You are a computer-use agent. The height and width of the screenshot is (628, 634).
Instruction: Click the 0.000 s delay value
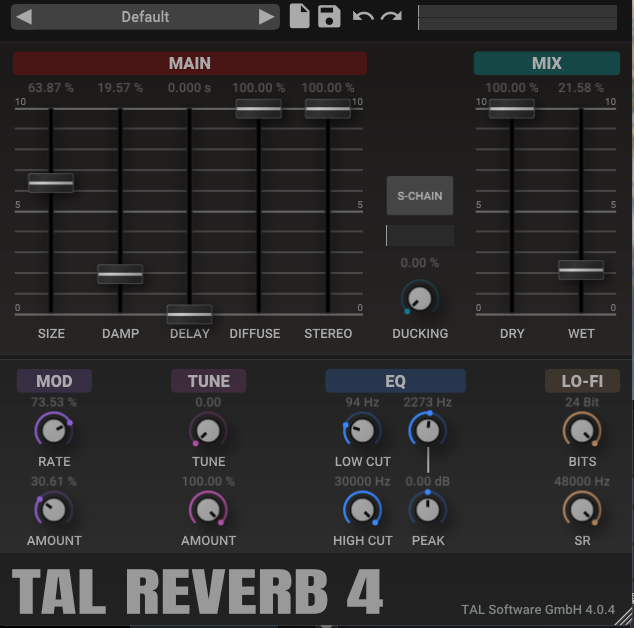(190, 87)
